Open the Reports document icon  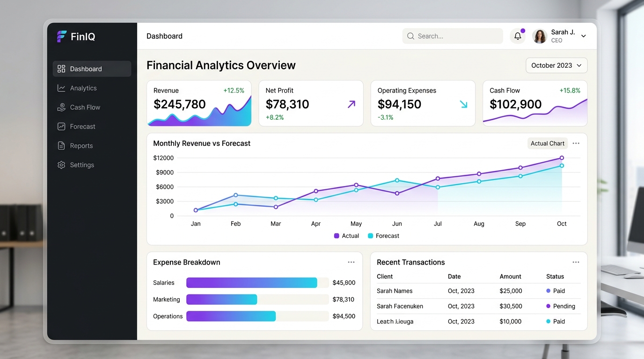[61, 145]
